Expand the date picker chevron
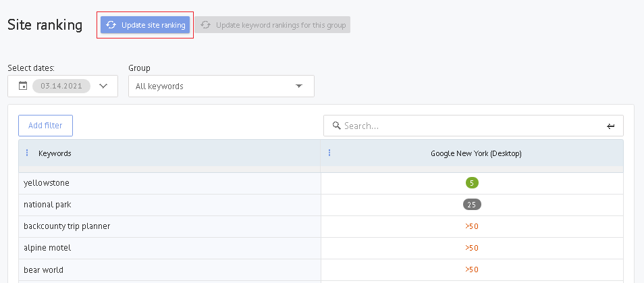 (x=103, y=86)
